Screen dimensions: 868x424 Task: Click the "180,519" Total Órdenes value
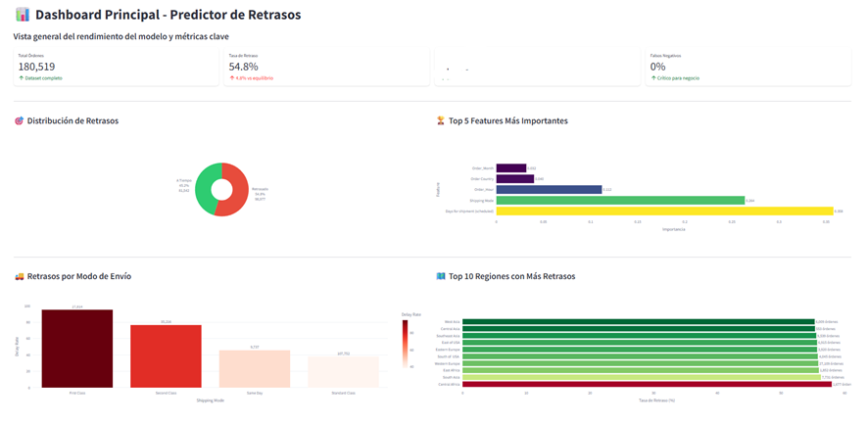click(36, 67)
